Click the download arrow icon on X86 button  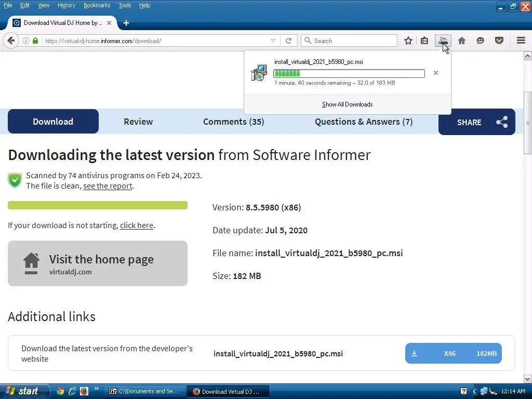(414, 353)
